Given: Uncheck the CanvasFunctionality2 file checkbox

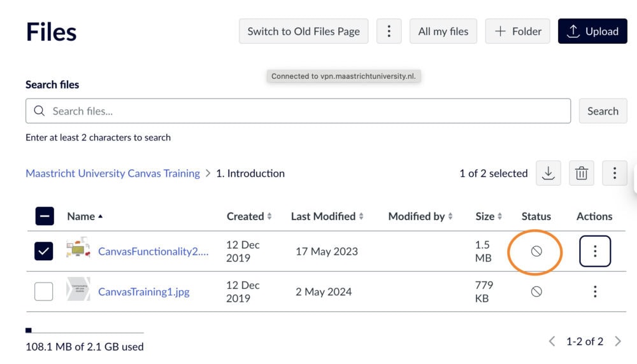Looking at the screenshot, I should 44,251.
